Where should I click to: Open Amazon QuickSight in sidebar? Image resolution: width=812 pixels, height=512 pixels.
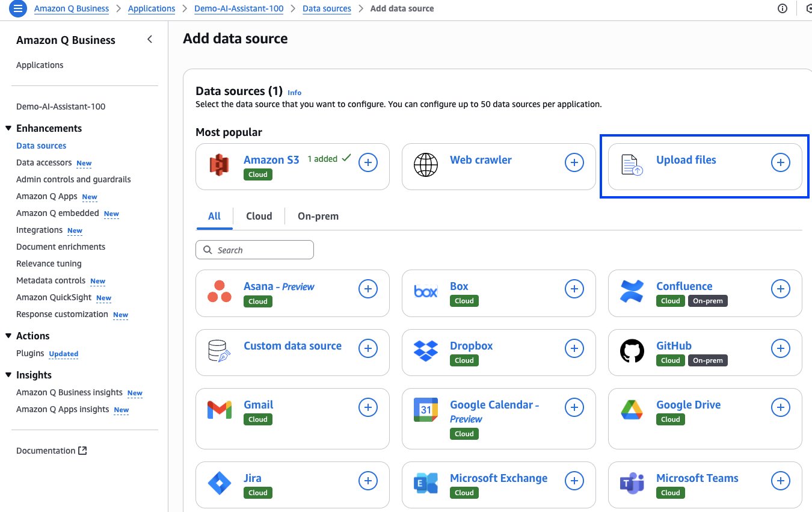tap(54, 297)
